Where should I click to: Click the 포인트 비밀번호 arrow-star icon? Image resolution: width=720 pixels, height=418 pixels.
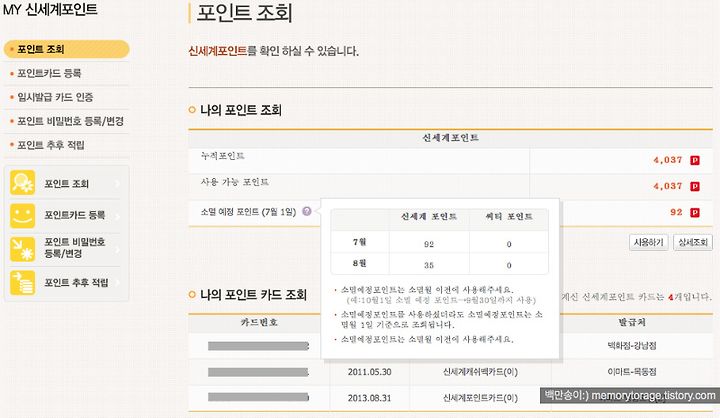(x=22, y=249)
